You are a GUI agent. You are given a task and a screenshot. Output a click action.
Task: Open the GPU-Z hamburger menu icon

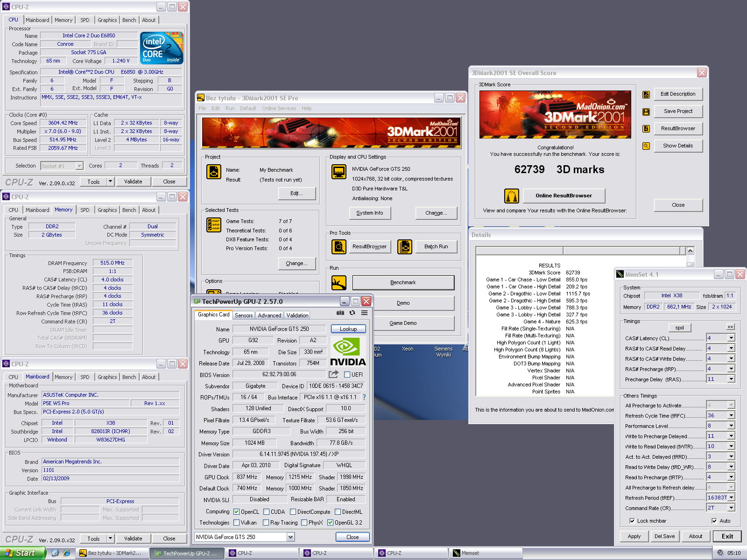[x=365, y=313]
